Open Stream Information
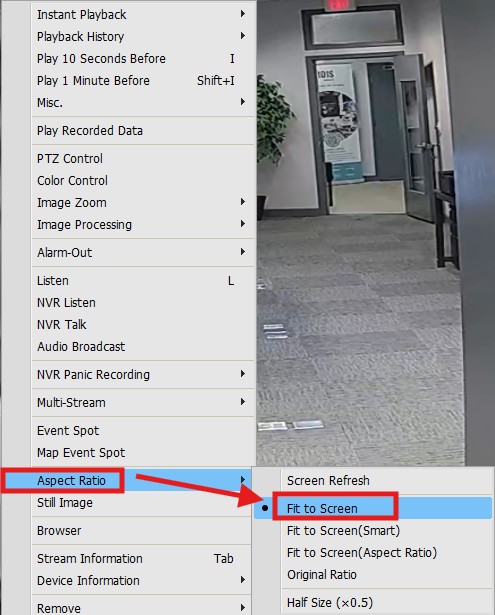The height and width of the screenshot is (615, 495). [x=143, y=558]
